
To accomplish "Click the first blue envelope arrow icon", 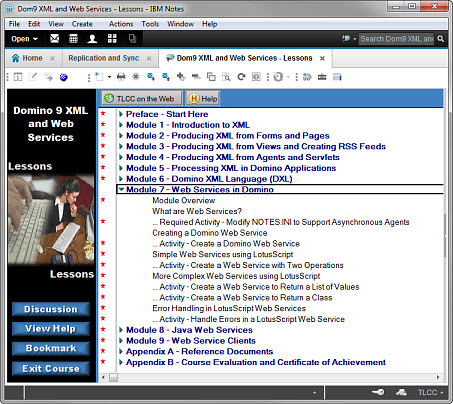I will click(151, 77).
